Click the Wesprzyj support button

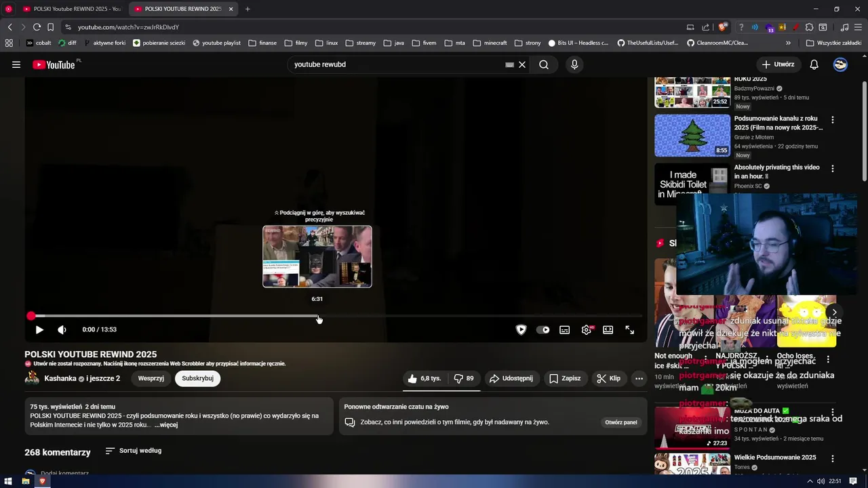pyautogui.click(x=151, y=378)
